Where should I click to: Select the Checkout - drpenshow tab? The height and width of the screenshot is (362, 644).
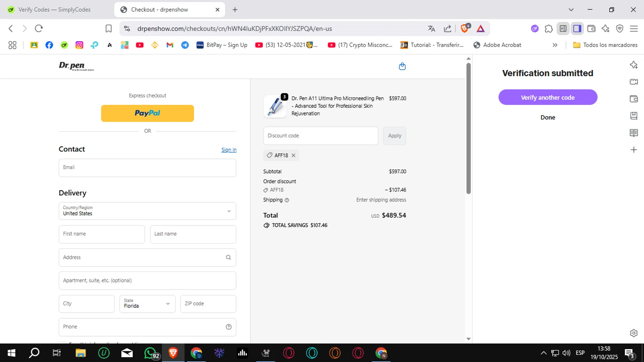[170, 9]
